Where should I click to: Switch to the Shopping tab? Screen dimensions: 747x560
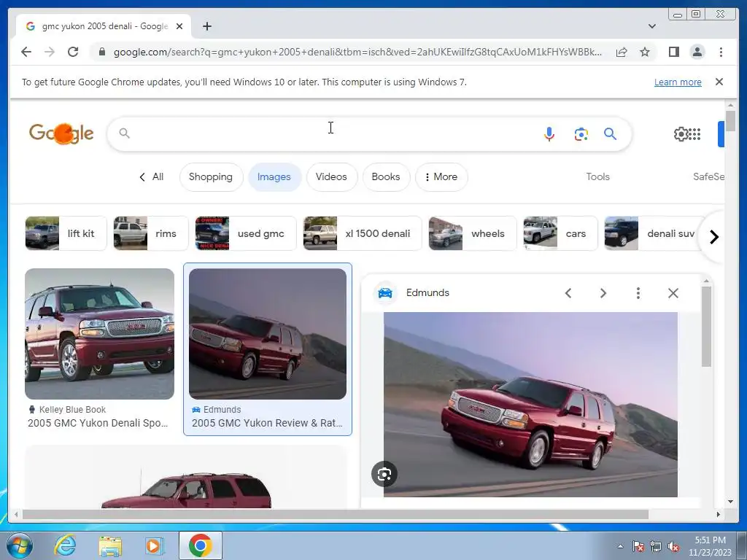pos(211,176)
